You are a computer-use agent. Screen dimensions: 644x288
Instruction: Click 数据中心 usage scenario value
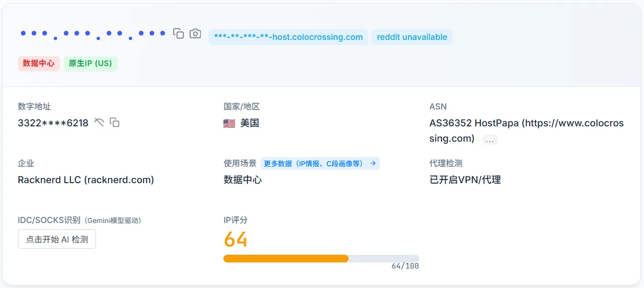242,180
